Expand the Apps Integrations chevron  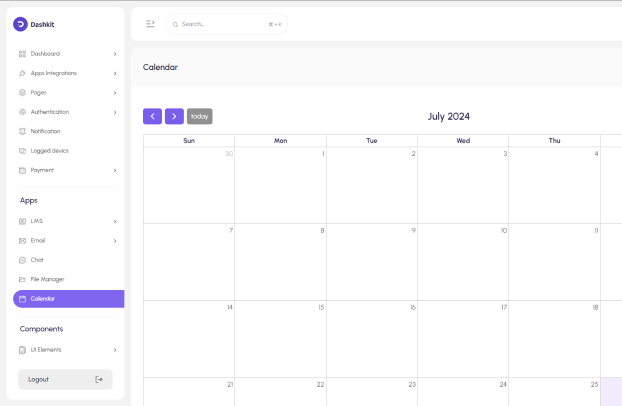115,73
